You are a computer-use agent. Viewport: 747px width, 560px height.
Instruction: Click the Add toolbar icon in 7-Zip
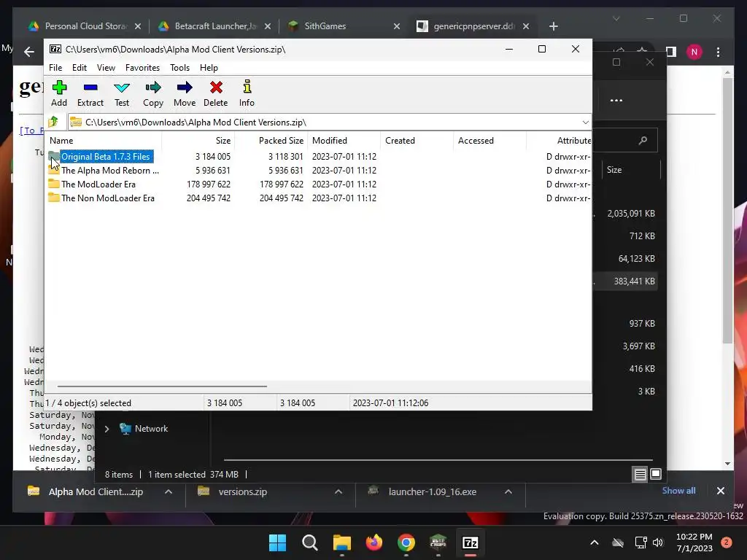tap(59, 93)
